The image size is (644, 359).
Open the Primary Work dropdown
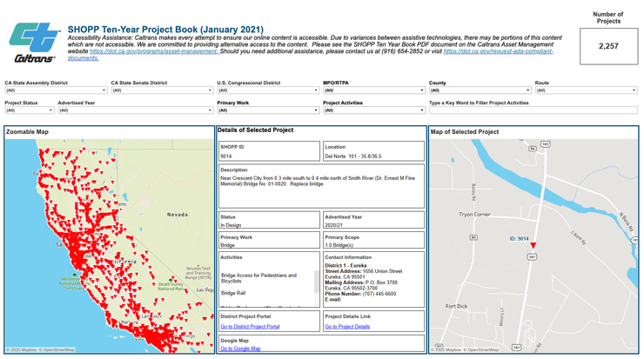point(268,110)
